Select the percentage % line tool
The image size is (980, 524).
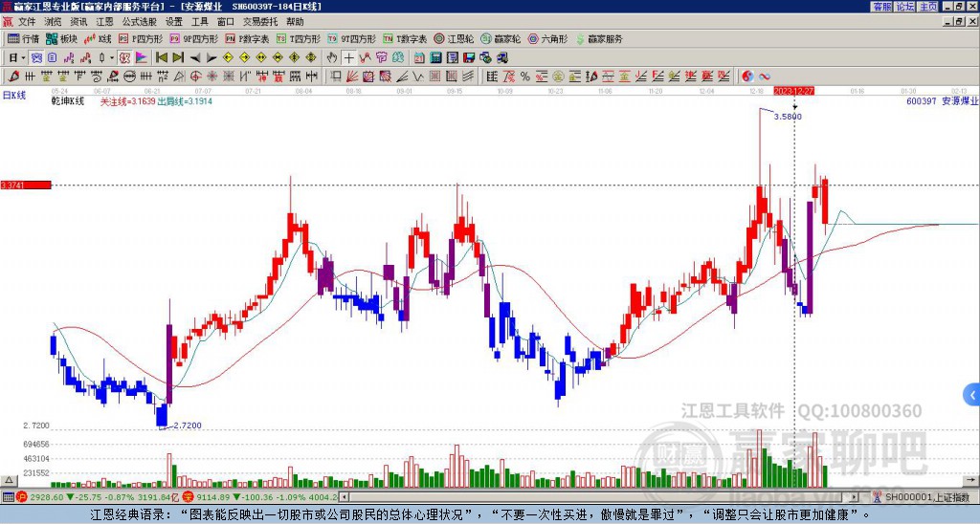pos(525,76)
